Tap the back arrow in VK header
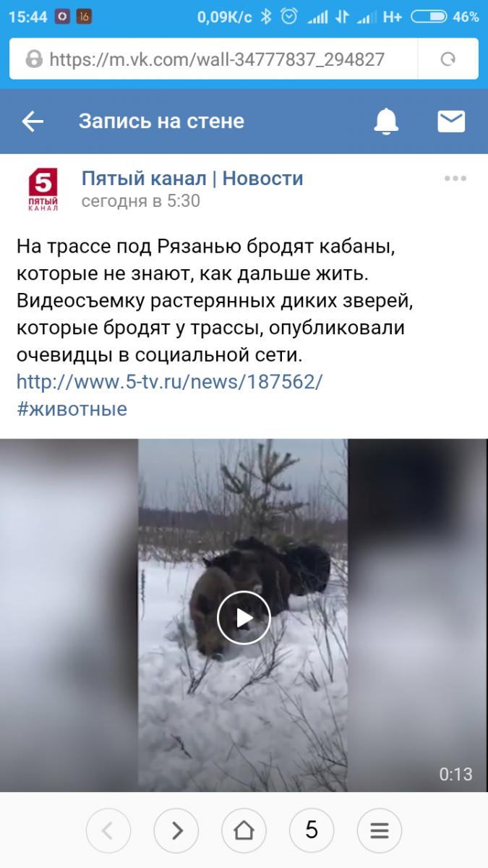Screen dimensions: 488x868 (33, 122)
